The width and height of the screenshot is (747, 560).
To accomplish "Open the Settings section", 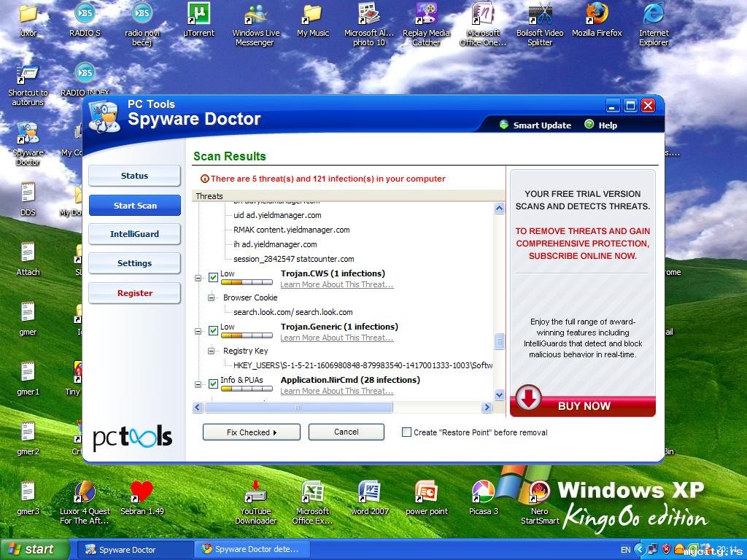I will coord(134,263).
